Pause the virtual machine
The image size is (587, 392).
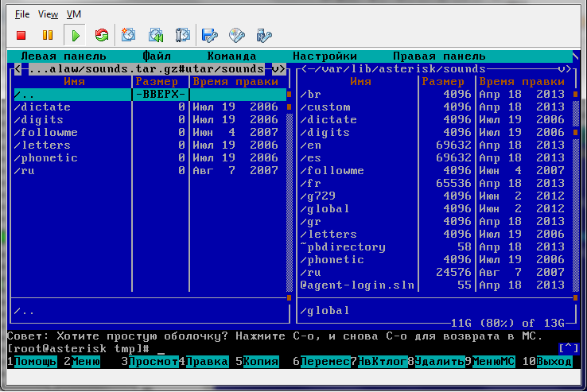point(48,35)
